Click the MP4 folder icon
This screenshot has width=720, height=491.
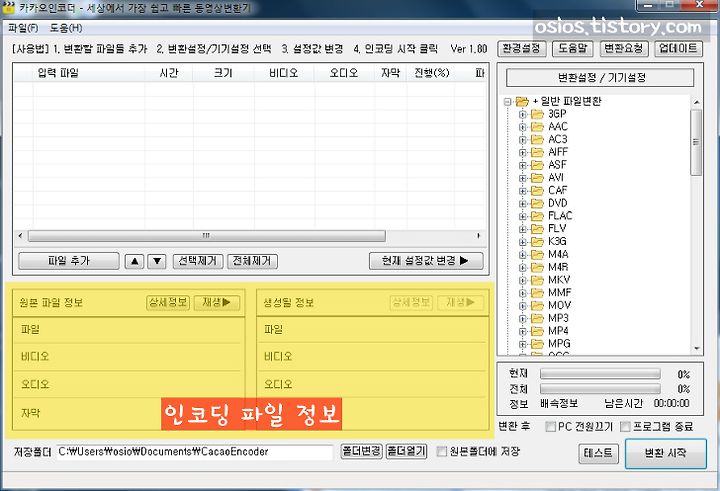coord(537,331)
